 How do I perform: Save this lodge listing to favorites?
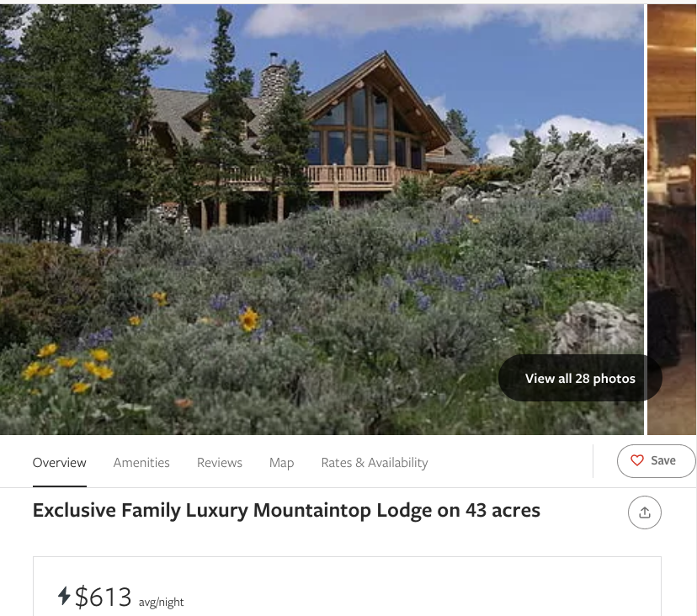656,461
